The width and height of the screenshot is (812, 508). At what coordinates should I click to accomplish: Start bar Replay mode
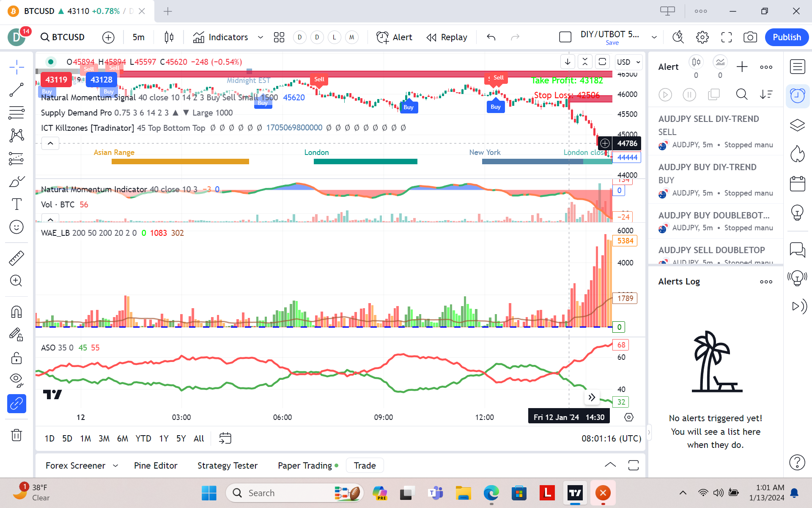point(447,37)
